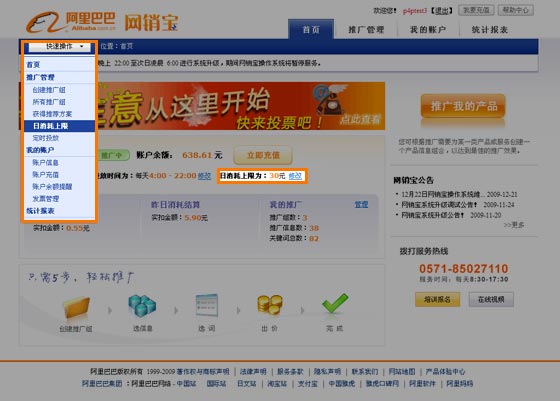Screen dimensions: 560x401
Task: Click the 在线视频 button
Action: pyautogui.click(x=491, y=300)
